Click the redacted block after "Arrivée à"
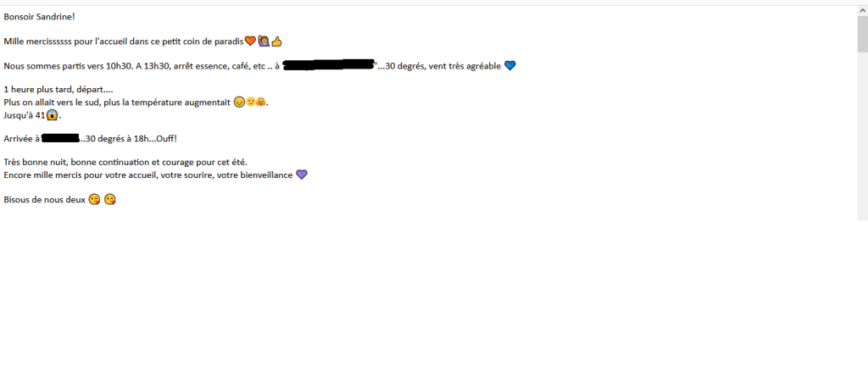The height and width of the screenshot is (388, 868). pyautogui.click(x=61, y=138)
